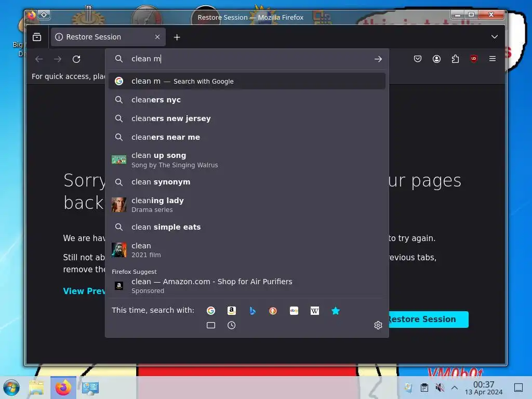The height and width of the screenshot is (399, 532).
Task: Open search settings gear
Action: (x=378, y=325)
